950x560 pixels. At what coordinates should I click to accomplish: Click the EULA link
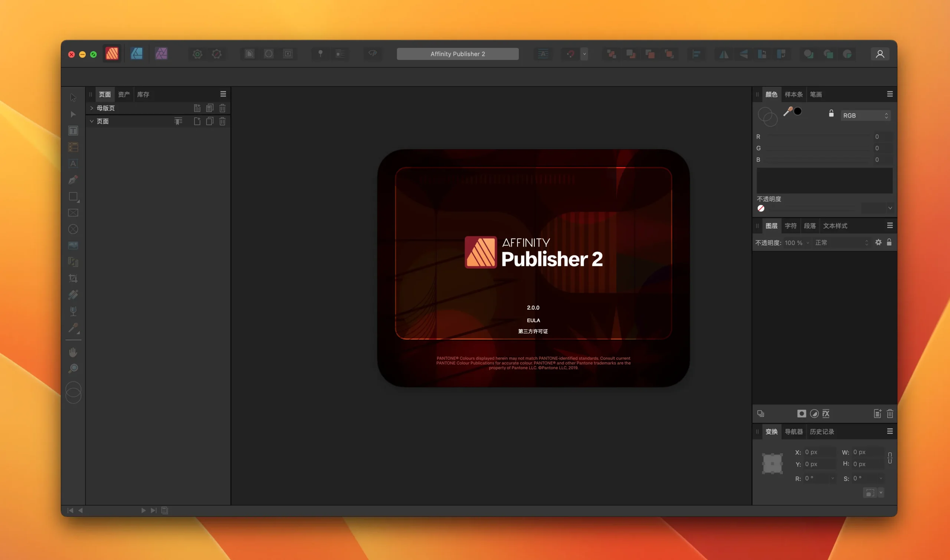pos(533,320)
